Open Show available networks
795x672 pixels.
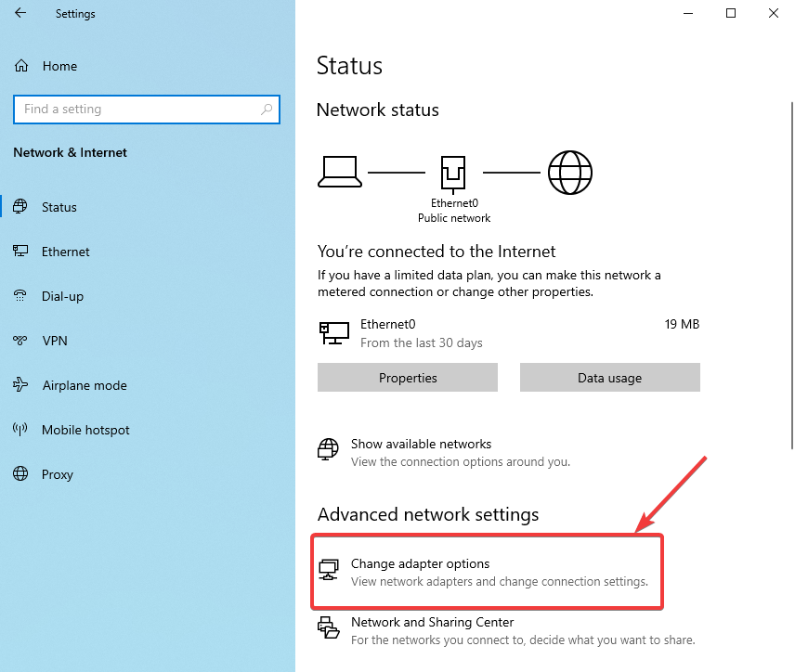[x=422, y=444]
